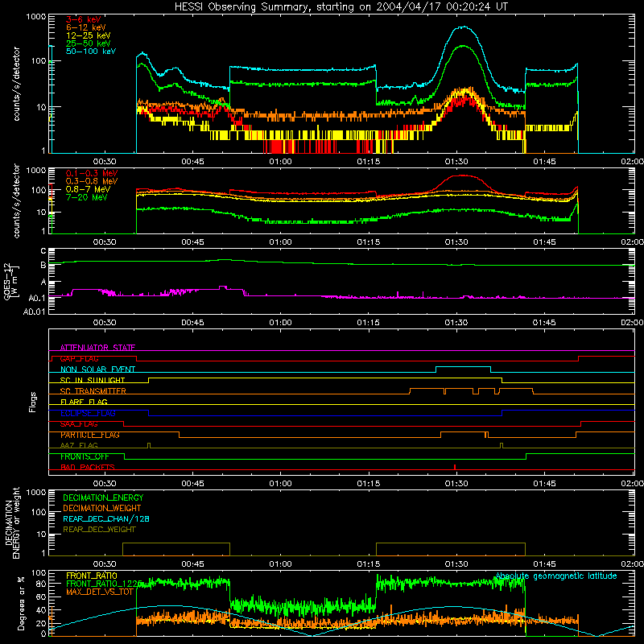Click the GOES-12 vertical axis title
Screen dimensions: 644x644
[11, 282]
